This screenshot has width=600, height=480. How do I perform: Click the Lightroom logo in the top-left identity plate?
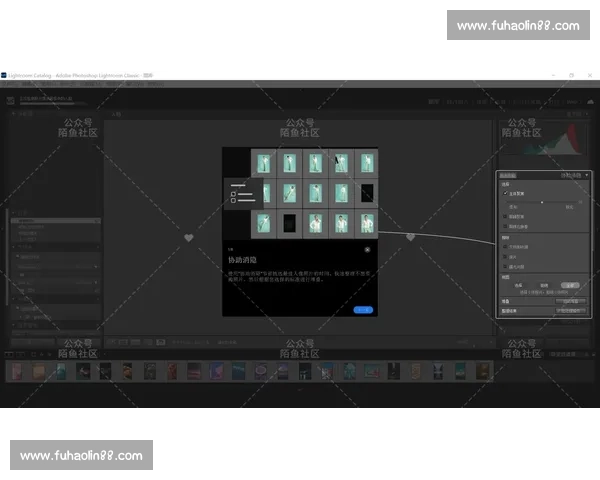point(9,99)
